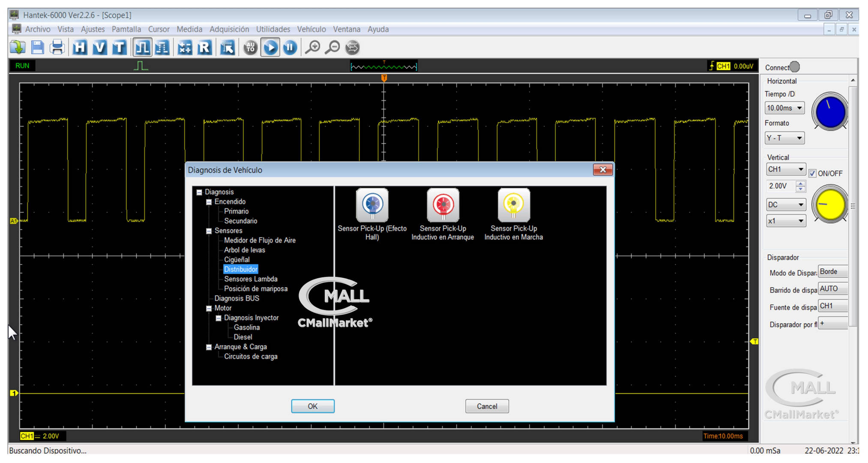Open the Barrido de disparo AUTO dropdown
This screenshot has height=463, width=868.
point(833,289)
